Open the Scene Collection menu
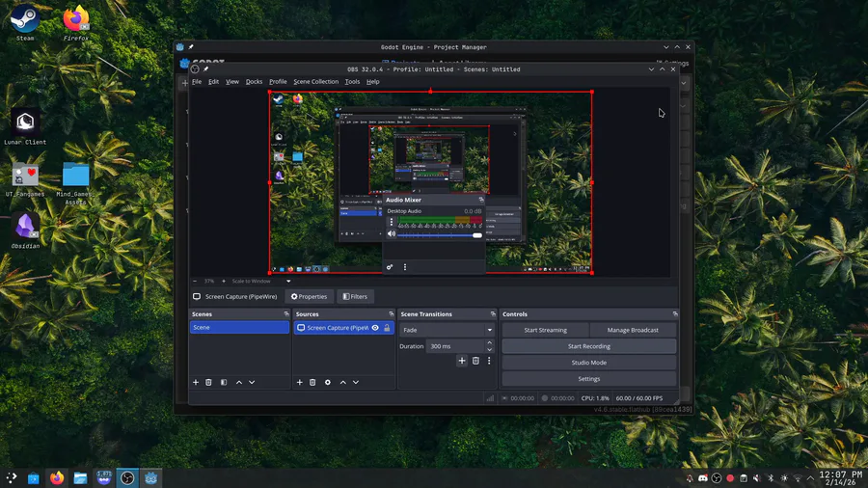Image resolution: width=868 pixels, height=488 pixels. coord(316,81)
